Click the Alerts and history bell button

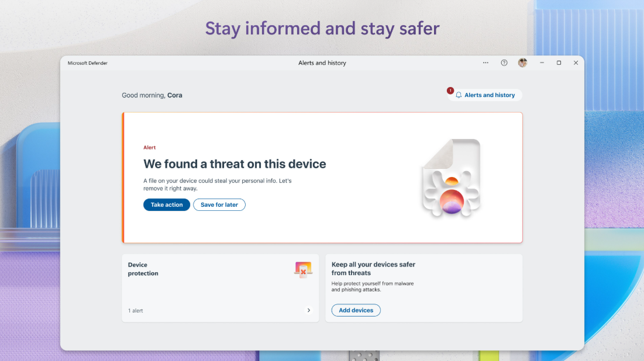485,95
